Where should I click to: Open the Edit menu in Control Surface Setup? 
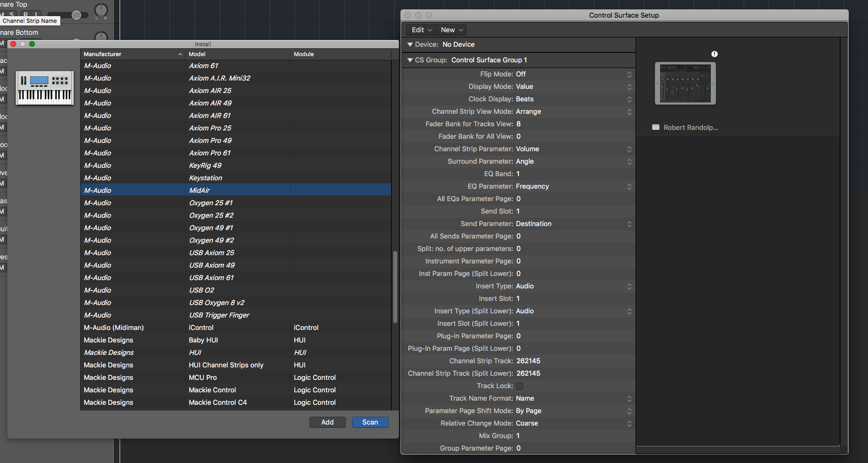(x=421, y=30)
